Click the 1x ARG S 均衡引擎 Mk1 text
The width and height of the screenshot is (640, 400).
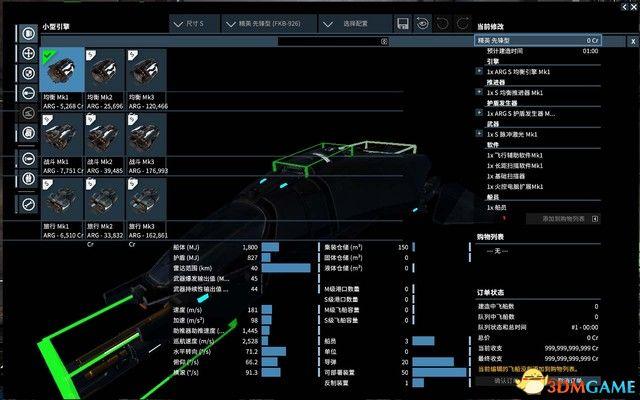(x=518, y=72)
